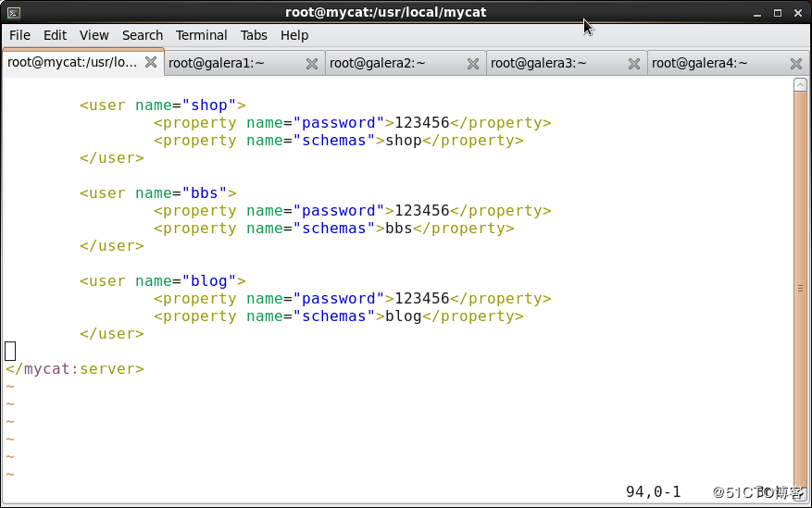Click the user name="blog" line
Viewport: 812px width, 508px height.
(x=163, y=281)
